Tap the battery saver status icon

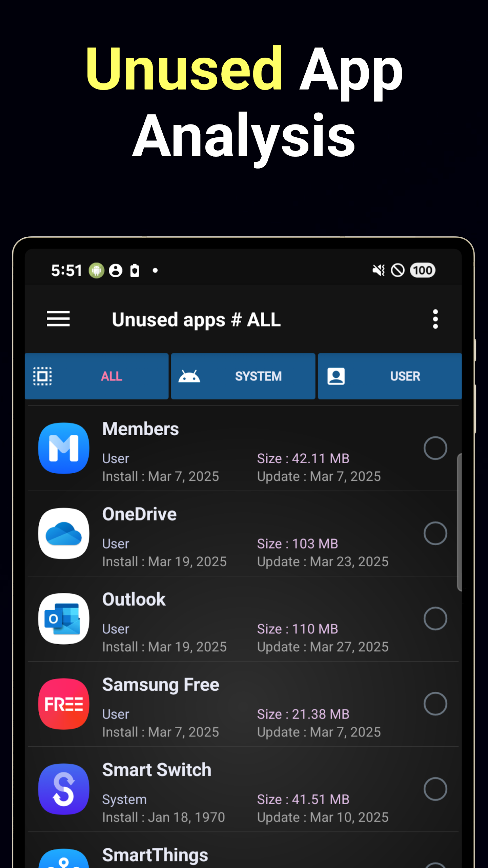[x=135, y=271]
